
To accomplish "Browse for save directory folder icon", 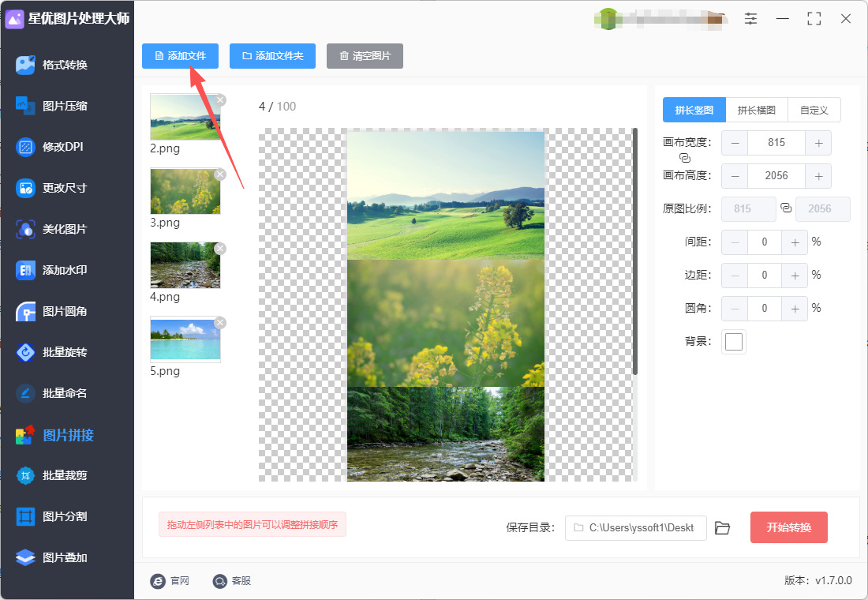I will pyautogui.click(x=722, y=528).
